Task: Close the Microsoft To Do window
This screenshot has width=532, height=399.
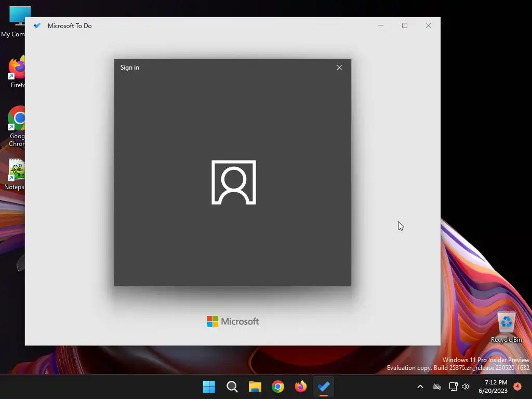Action: click(x=429, y=25)
